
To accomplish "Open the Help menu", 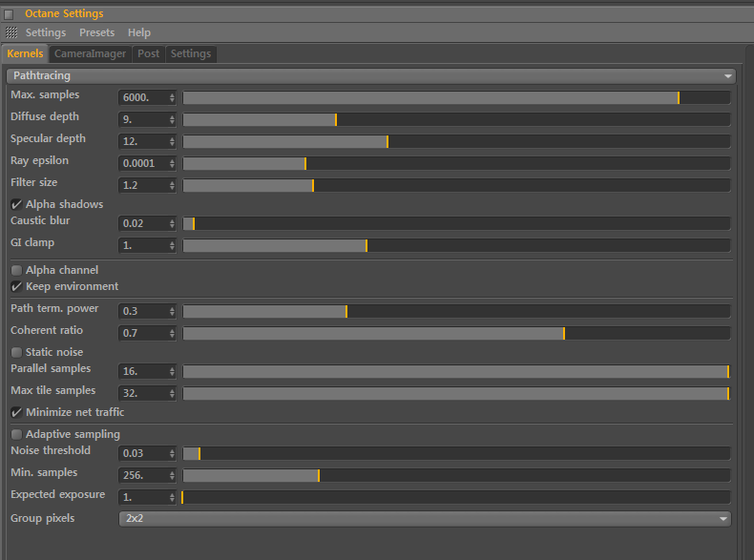I will point(139,32).
